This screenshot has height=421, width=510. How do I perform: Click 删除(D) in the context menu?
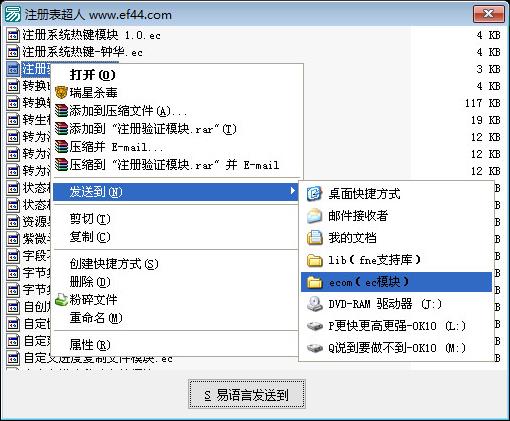[90, 282]
